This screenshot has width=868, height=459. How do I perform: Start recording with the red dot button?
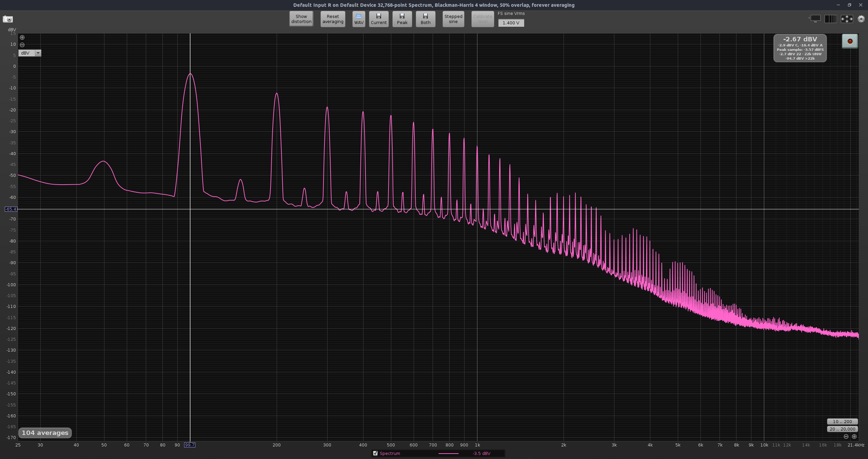click(x=850, y=41)
